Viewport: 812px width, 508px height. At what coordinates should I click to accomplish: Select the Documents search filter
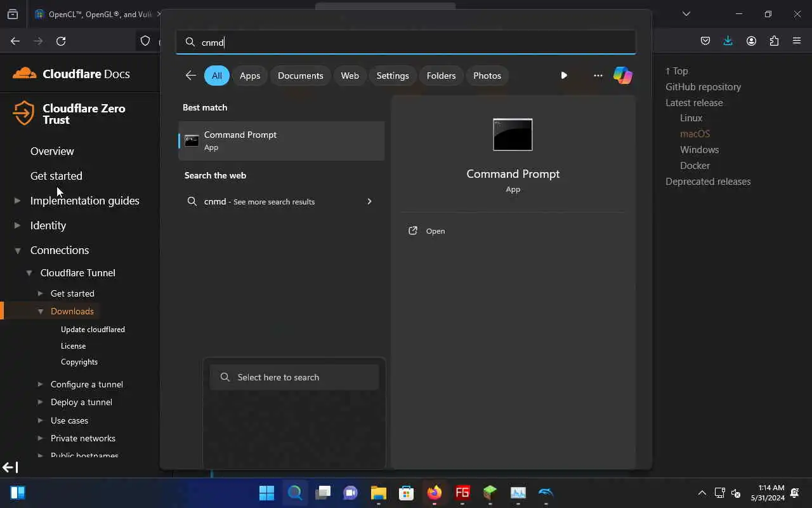click(x=301, y=76)
